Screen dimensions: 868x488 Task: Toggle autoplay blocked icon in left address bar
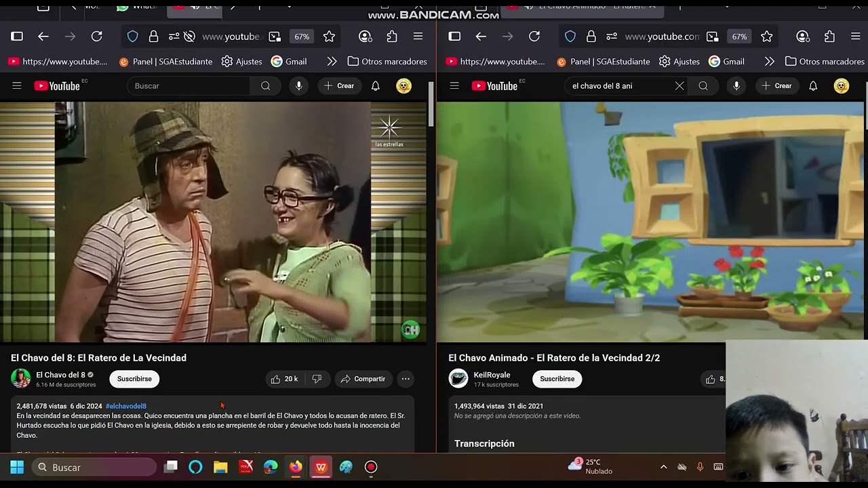189,37
